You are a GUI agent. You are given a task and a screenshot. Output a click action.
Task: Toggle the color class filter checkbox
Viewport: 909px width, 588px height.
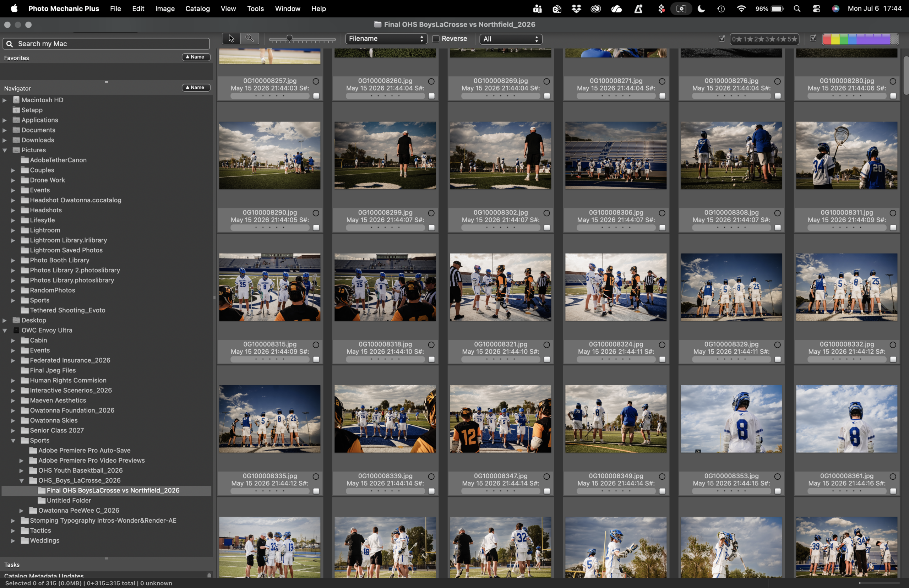point(813,38)
